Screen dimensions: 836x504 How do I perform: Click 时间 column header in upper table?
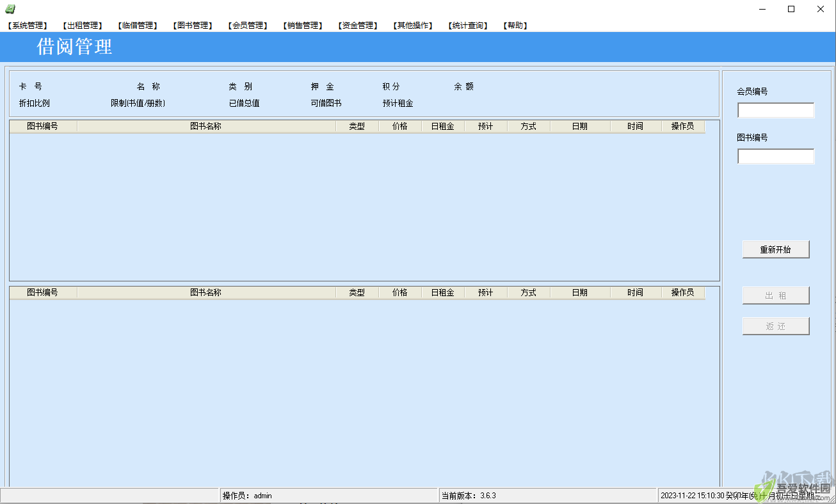tap(636, 127)
